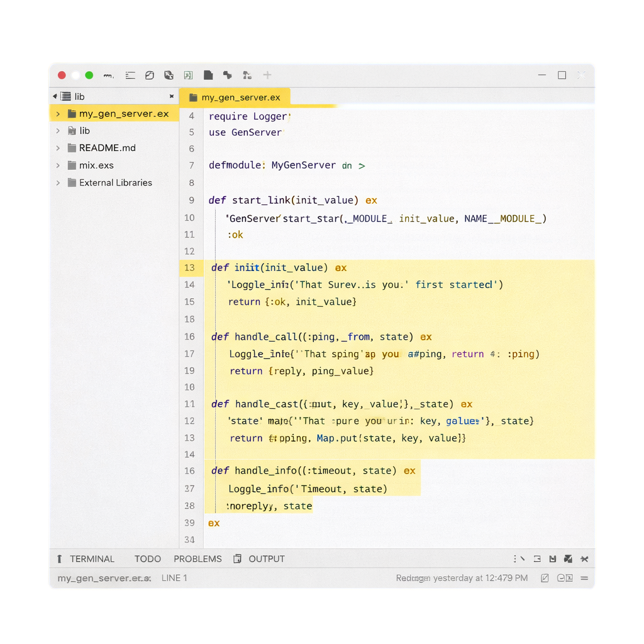
Task: Expand the lib folder in file tree
Action: point(58,131)
